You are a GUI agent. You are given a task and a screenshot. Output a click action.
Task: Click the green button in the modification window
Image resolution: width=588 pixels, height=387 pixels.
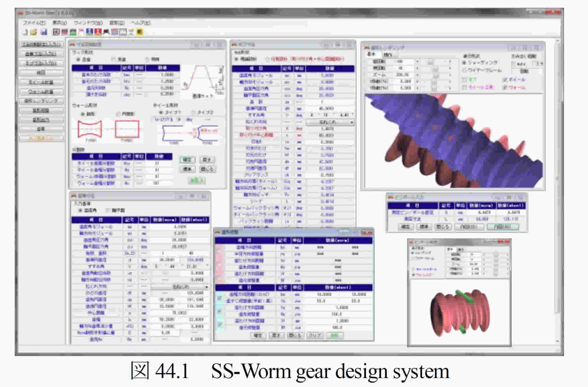[335, 335]
